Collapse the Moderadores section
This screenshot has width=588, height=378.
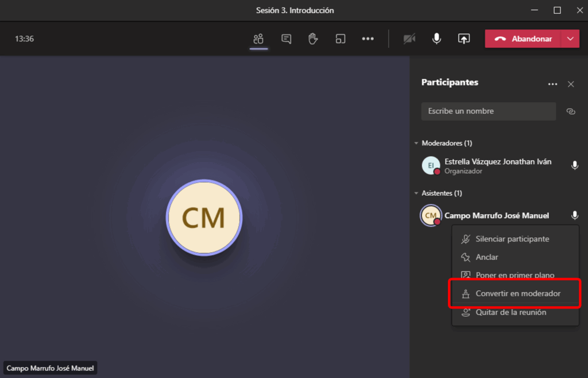[416, 143]
